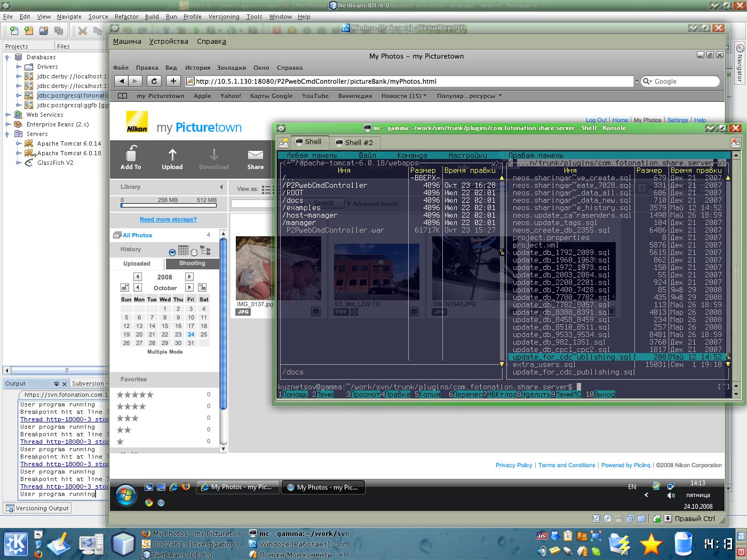Screen dimensions: 747x560
Task: Expand the Drivers tree node
Action: [x=18, y=67]
